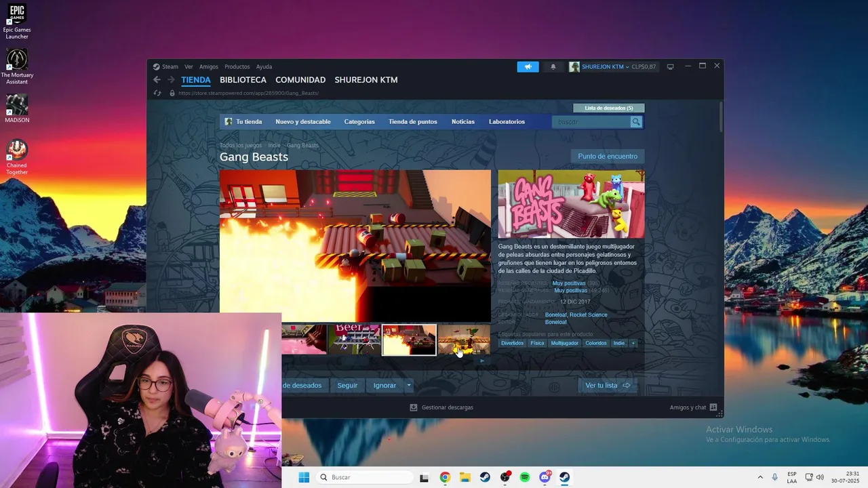Image resolution: width=868 pixels, height=488 pixels.
Task: Select the Multijugador tag
Action: [565, 343]
